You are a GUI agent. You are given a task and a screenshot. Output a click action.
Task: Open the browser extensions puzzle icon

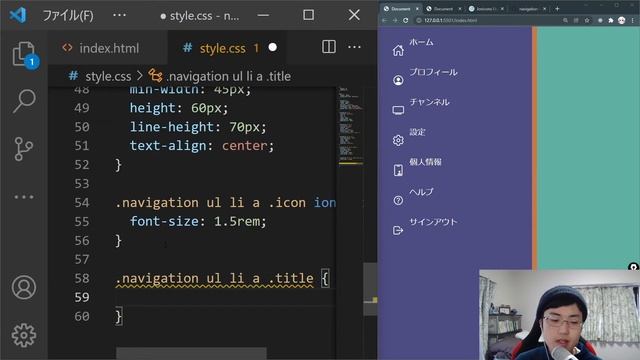coord(611,20)
